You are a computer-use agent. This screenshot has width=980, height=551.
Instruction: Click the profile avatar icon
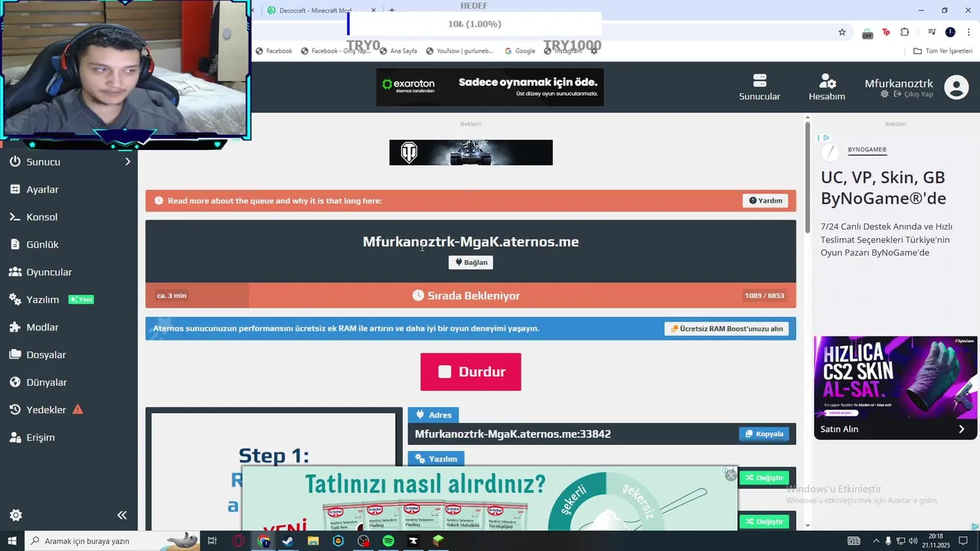point(956,87)
